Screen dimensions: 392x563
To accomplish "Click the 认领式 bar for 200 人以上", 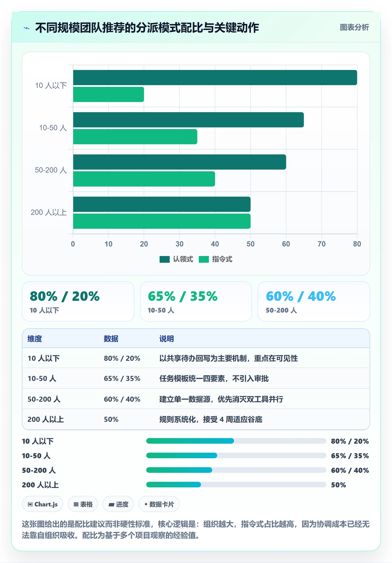I will [x=162, y=204].
